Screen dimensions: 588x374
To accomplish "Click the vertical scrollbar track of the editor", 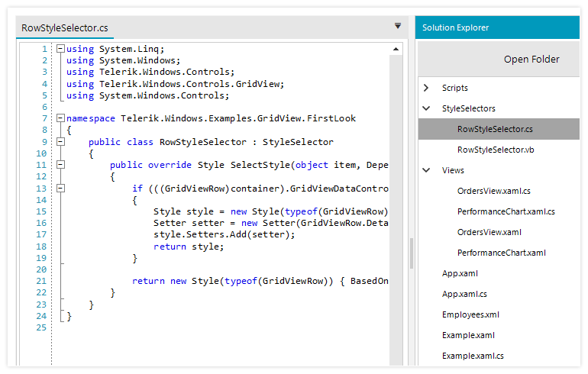I will pos(396,210).
